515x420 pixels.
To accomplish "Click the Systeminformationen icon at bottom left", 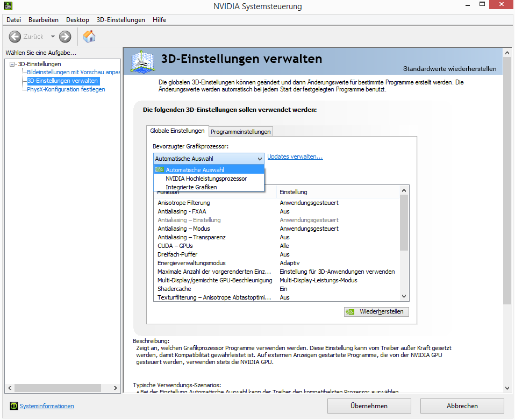I will click(x=14, y=406).
